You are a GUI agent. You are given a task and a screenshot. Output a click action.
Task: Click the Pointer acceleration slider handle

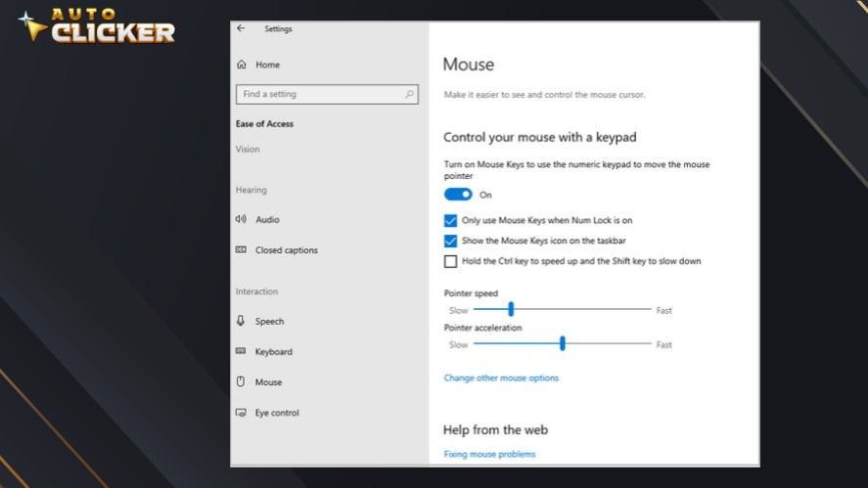tap(563, 343)
